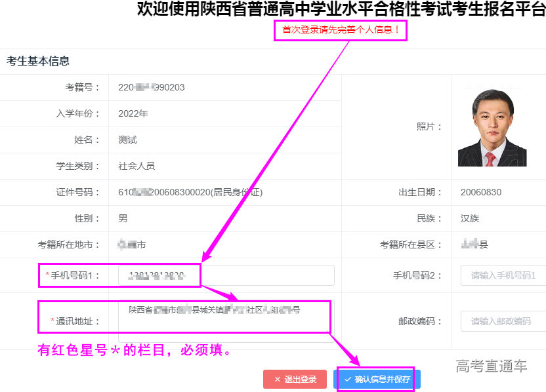
Task: Focus the 手机号码1 input field
Action: pyautogui.click(x=226, y=275)
